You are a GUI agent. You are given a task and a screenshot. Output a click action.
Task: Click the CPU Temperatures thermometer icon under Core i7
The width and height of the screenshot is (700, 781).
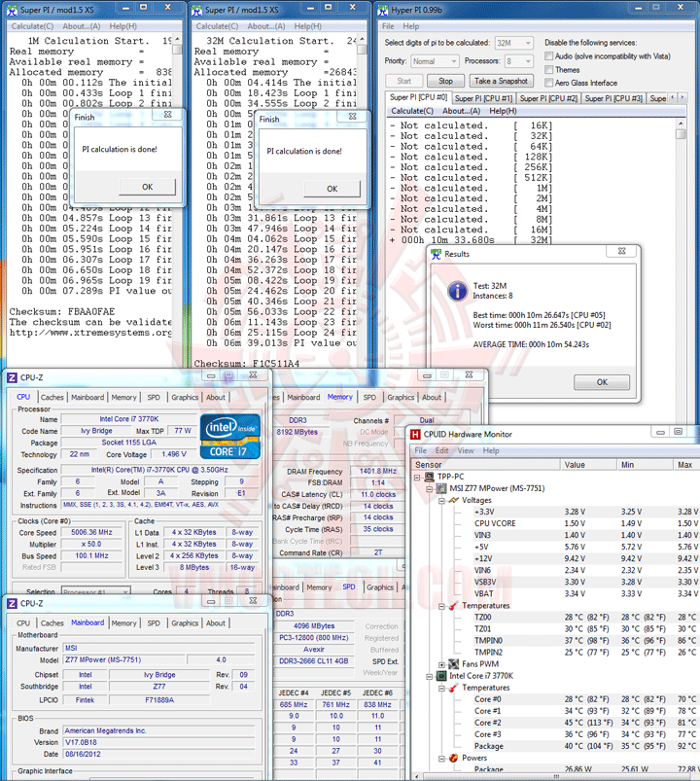click(x=453, y=688)
